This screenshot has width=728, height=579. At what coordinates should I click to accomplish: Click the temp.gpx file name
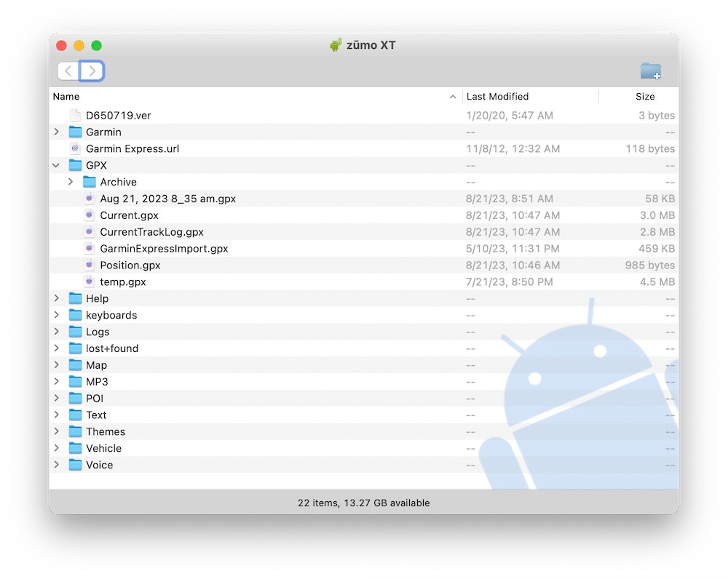(x=123, y=282)
